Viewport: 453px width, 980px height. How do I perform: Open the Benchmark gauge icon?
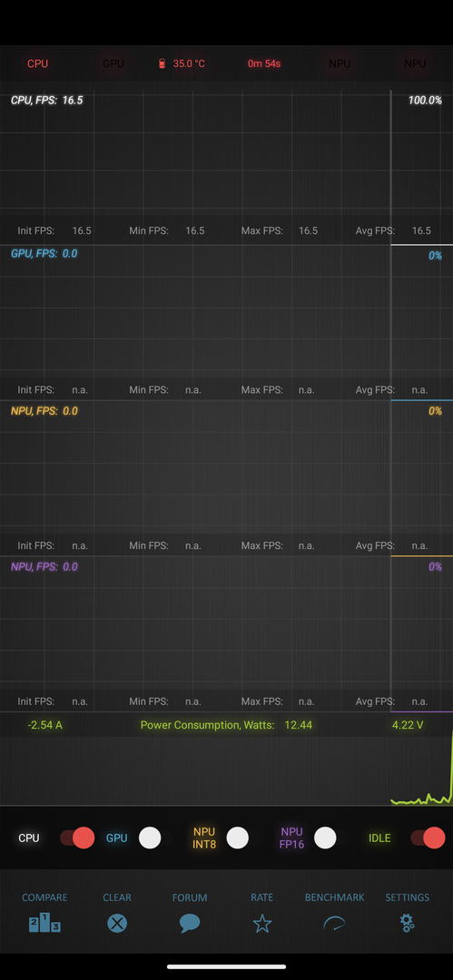pos(335,923)
